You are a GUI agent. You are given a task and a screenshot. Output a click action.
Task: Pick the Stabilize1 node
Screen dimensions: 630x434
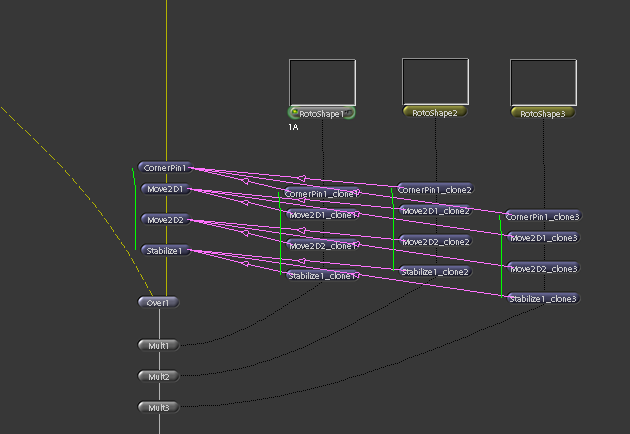tap(164, 250)
